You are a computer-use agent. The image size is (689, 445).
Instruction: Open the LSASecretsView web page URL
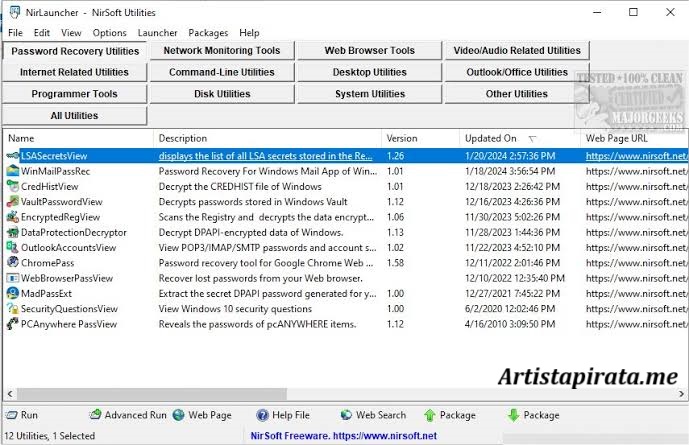[636, 156]
